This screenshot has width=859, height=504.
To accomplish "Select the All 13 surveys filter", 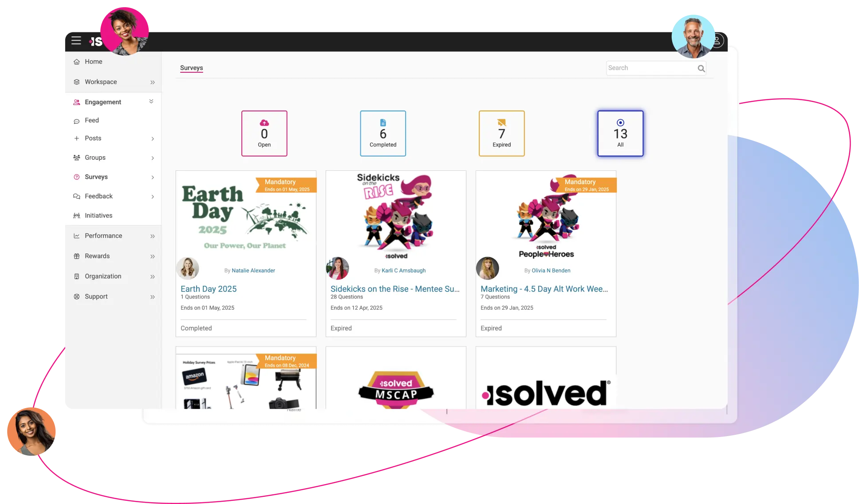I will [620, 134].
